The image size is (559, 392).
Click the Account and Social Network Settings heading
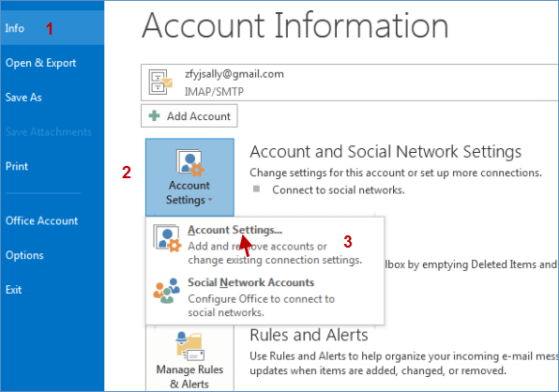[x=385, y=152]
